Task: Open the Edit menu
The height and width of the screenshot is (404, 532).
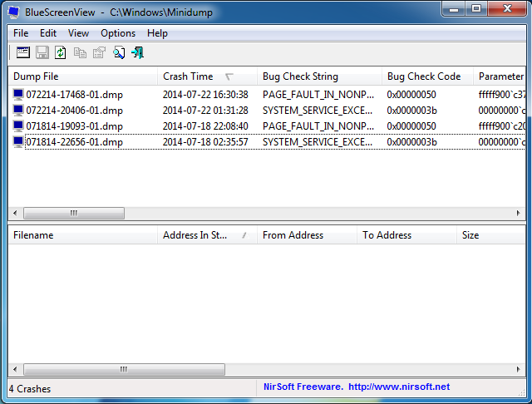Action: 48,33
